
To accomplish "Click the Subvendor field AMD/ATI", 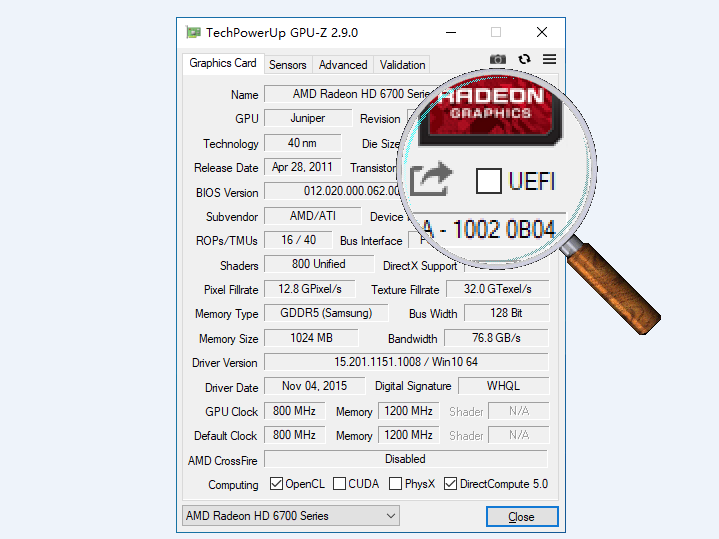I will 313,216.
